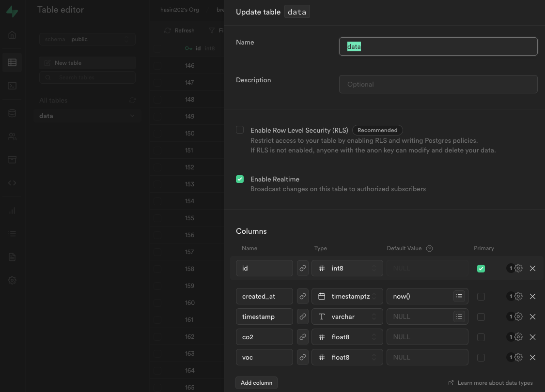Open type dropdown for timestamp column

(347, 317)
